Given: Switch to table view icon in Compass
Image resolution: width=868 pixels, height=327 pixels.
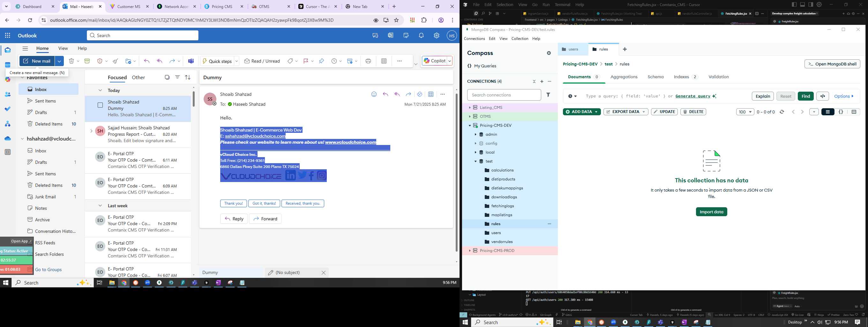Looking at the screenshot, I should (854, 112).
